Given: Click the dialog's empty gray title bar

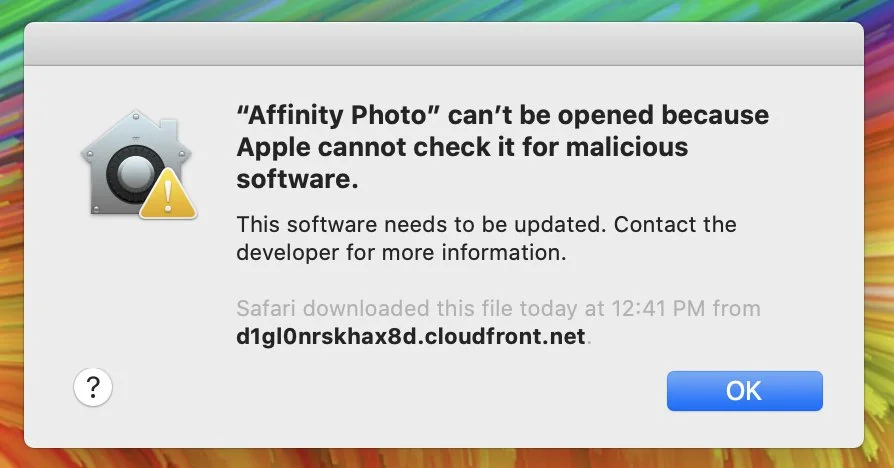Looking at the screenshot, I should [444, 44].
